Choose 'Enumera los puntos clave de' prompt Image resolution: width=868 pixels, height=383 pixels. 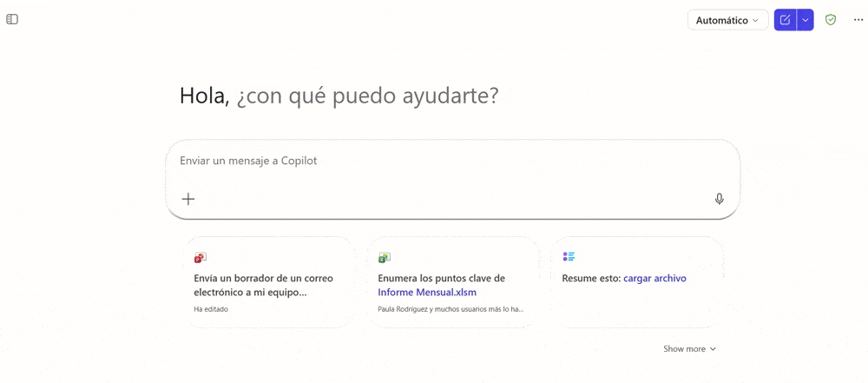[x=441, y=278]
